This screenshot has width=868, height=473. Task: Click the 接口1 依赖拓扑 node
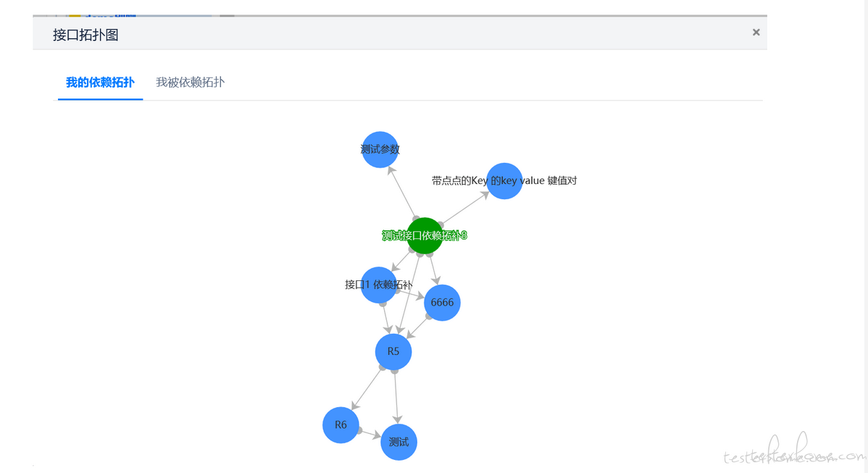click(378, 285)
